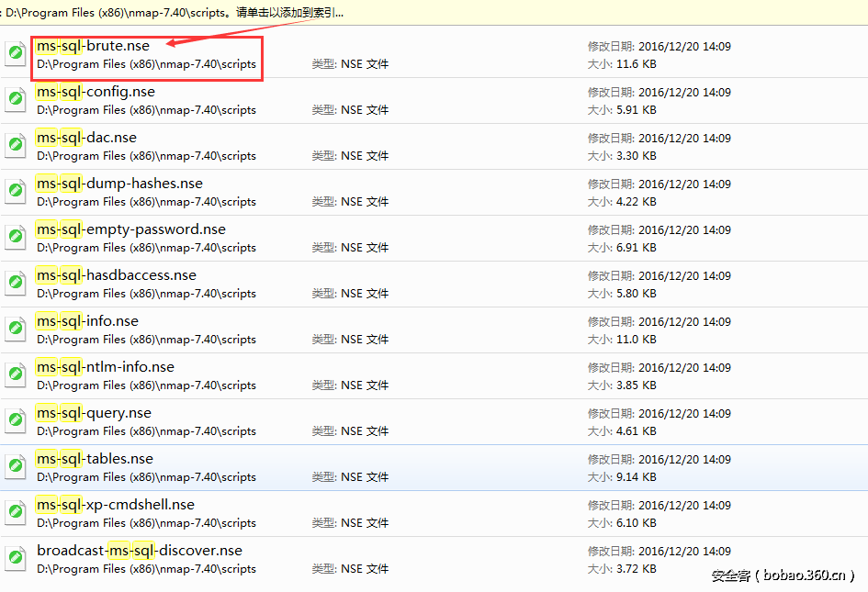The height and width of the screenshot is (592, 868).
Task: Click the ms-sql-brute.nse file icon
Action: [16, 54]
